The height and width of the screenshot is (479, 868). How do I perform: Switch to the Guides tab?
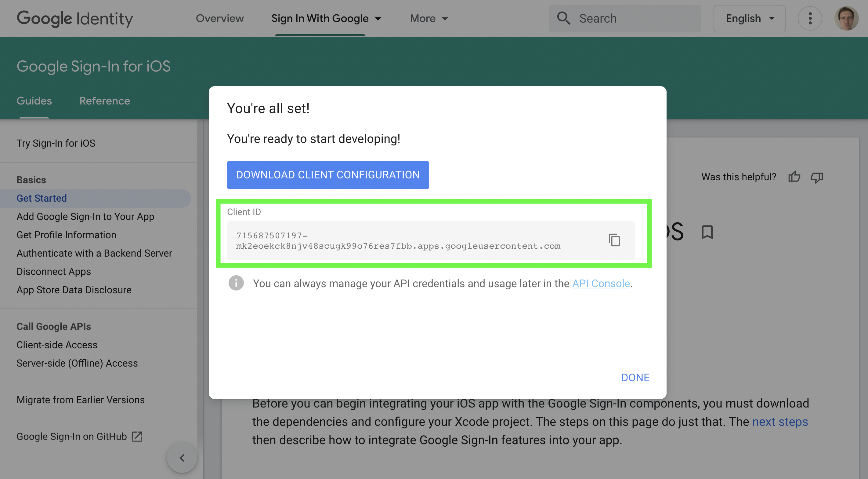[34, 101]
